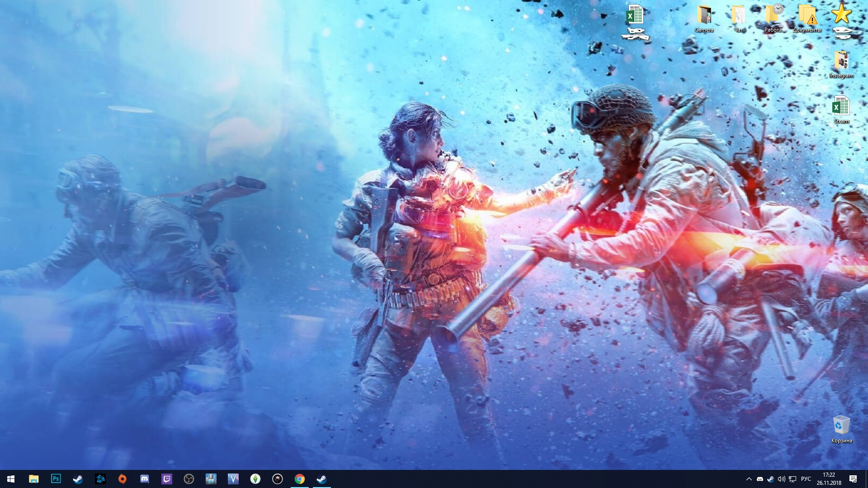Select the Документы desktop folder
The height and width of the screenshot is (488, 868).
(807, 18)
